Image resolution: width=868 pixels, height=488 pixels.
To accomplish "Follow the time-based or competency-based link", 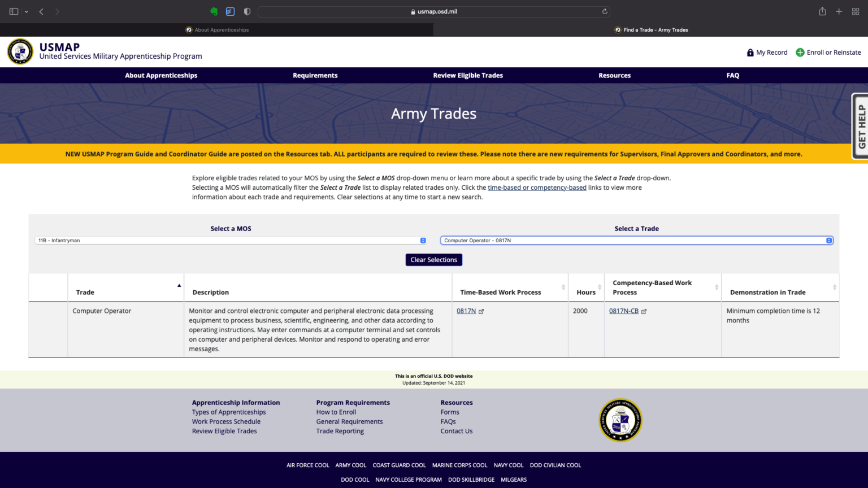I will [x=537, y=187].
